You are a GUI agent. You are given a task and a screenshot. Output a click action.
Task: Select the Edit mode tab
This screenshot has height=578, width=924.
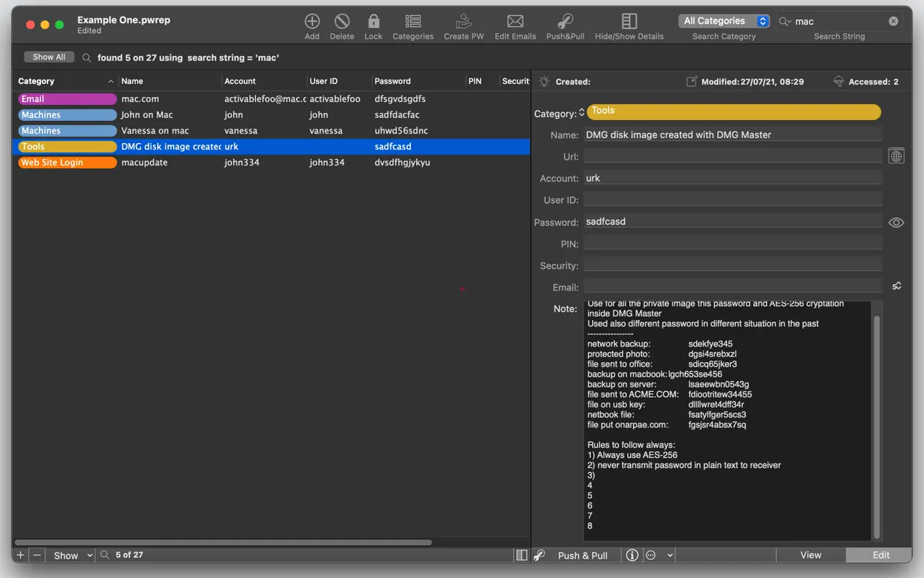tap(880, 555)
